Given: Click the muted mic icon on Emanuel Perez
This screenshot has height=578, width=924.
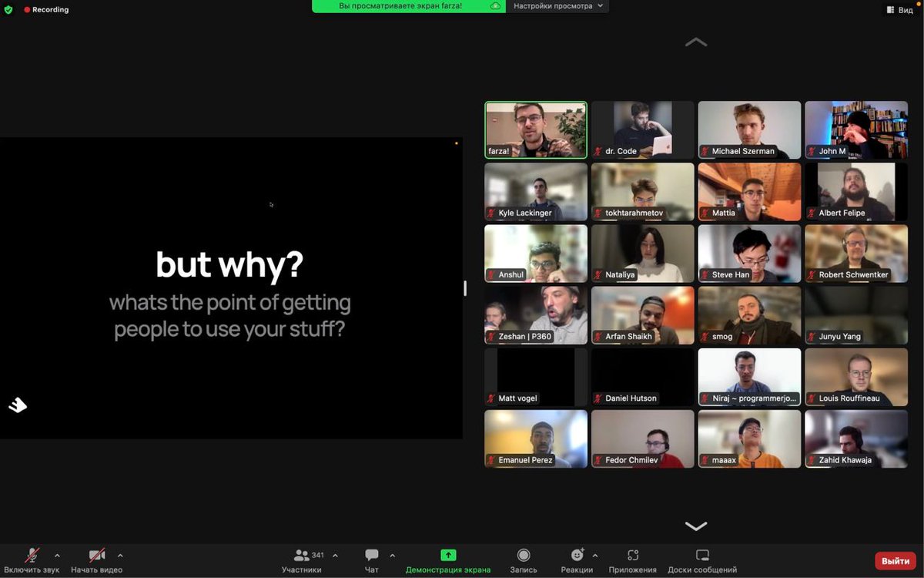Looking at the screenshot, I should [491, 460].
